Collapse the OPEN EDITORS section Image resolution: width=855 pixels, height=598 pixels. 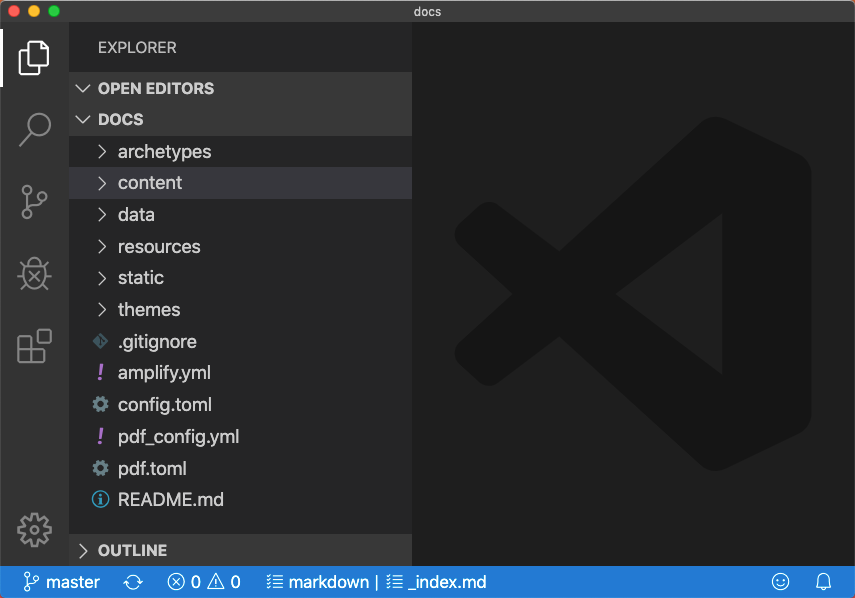[x=155, y=88]
